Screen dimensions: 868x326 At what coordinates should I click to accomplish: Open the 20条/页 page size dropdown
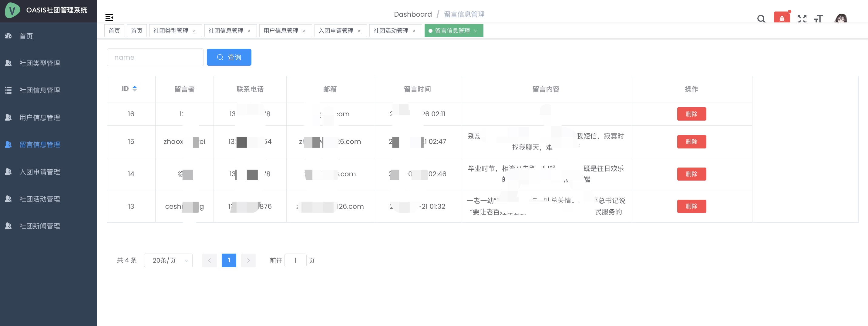(x=168, y=260)
